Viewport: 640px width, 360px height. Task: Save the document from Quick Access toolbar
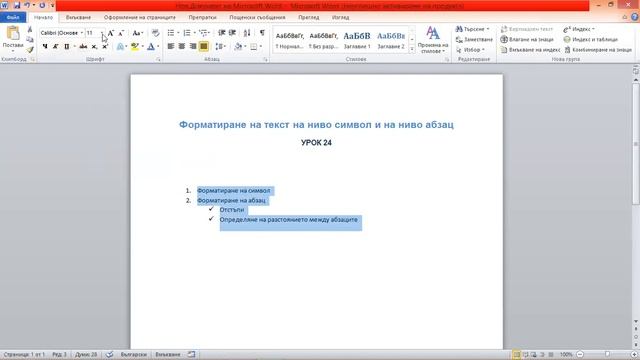(17, 5)
